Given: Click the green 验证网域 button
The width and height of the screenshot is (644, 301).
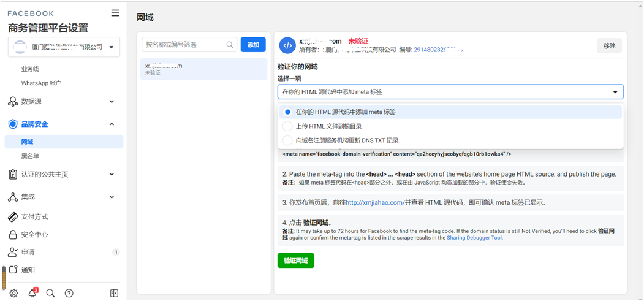Looking at the screenshot, I should tap(295, 261).
